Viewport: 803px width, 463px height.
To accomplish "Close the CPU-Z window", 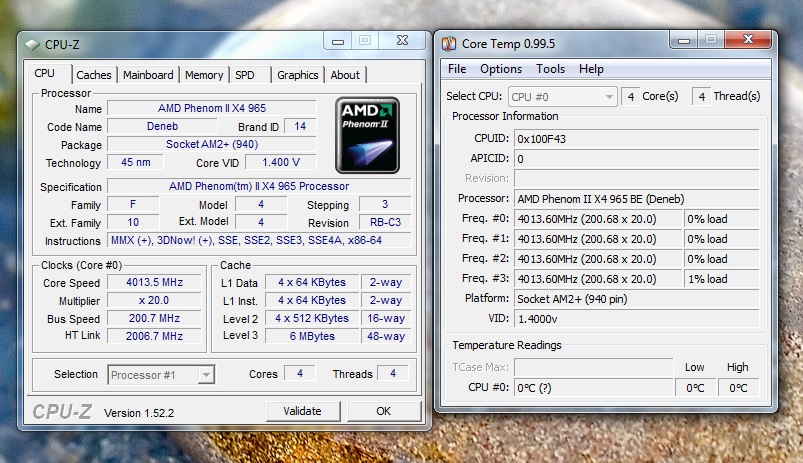I will point(403,41).
